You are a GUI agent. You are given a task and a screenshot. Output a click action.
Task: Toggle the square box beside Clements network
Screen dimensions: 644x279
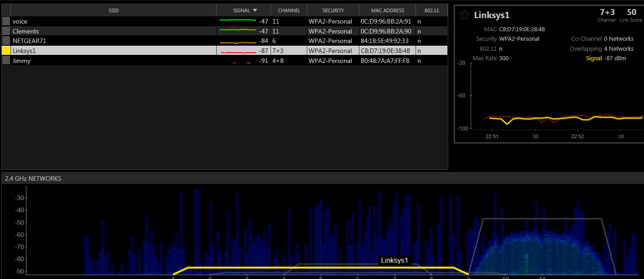(x=6, y=31)
